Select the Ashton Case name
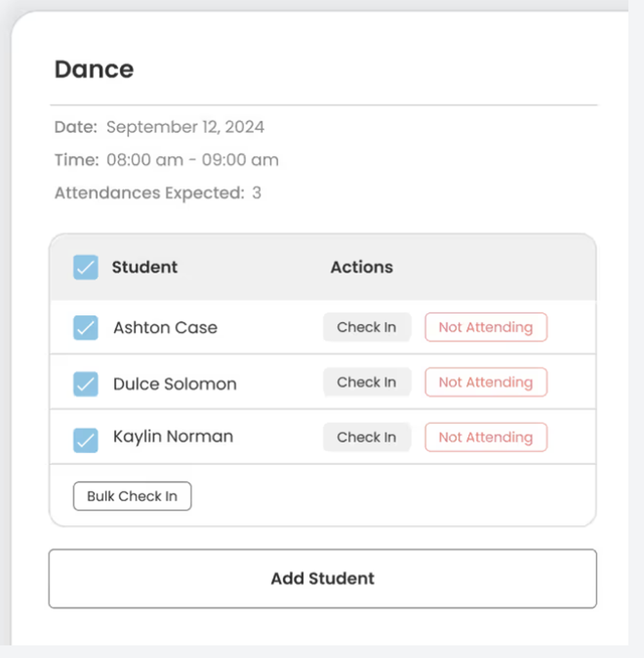The height and width of the screenshot is (658, 644). coord(166,327)
